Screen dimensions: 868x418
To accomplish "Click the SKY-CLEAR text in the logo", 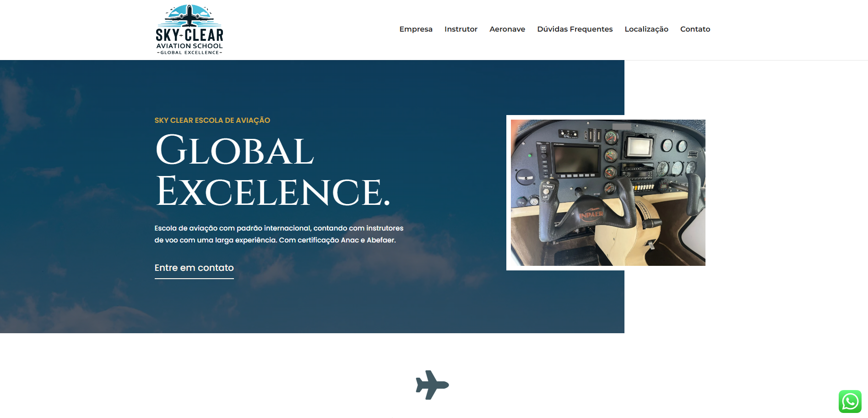I will (189, 35).
